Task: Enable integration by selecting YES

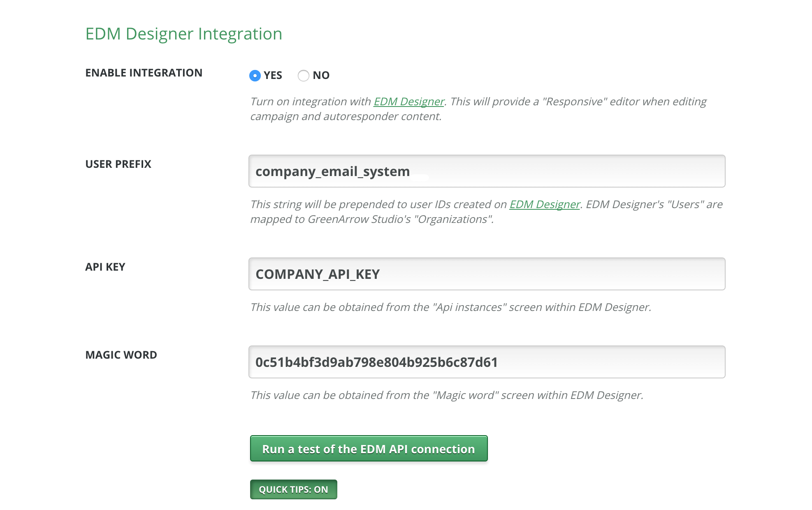Action: tap(255, 75)
